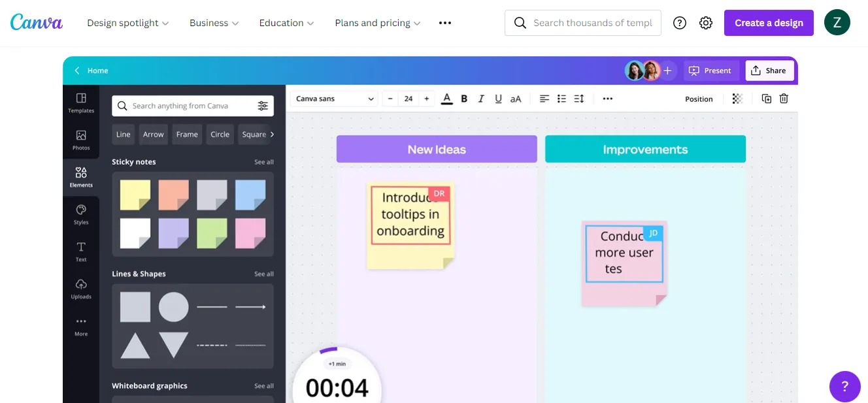Expand the Education menu
868x403 pixels.
[287, 23]
